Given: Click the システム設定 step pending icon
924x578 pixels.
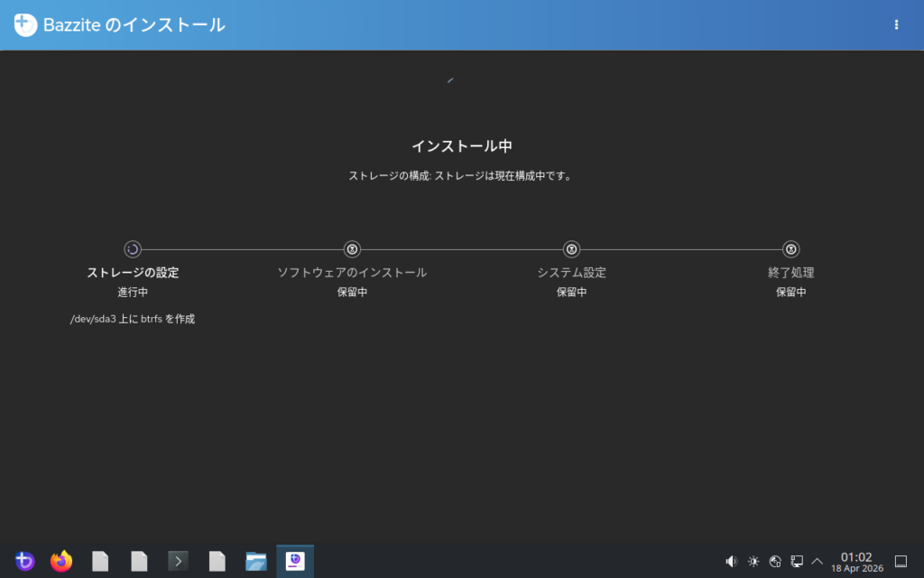Looking at the screenshot, I should point(571,249).
